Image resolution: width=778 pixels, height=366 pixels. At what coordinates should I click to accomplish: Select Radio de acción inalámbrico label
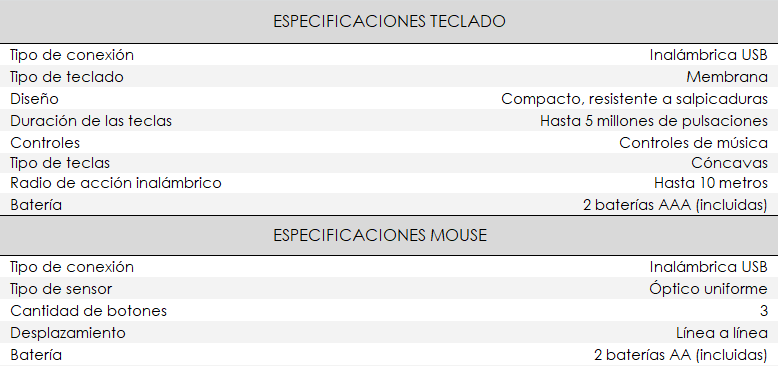pos(116,183)
